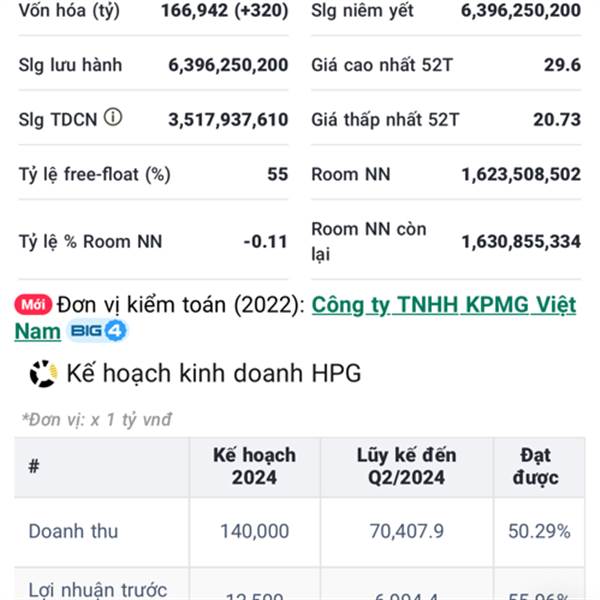Click the Giá cao nhất 52T value 29.6
The image size is (600, 600).
562,65
